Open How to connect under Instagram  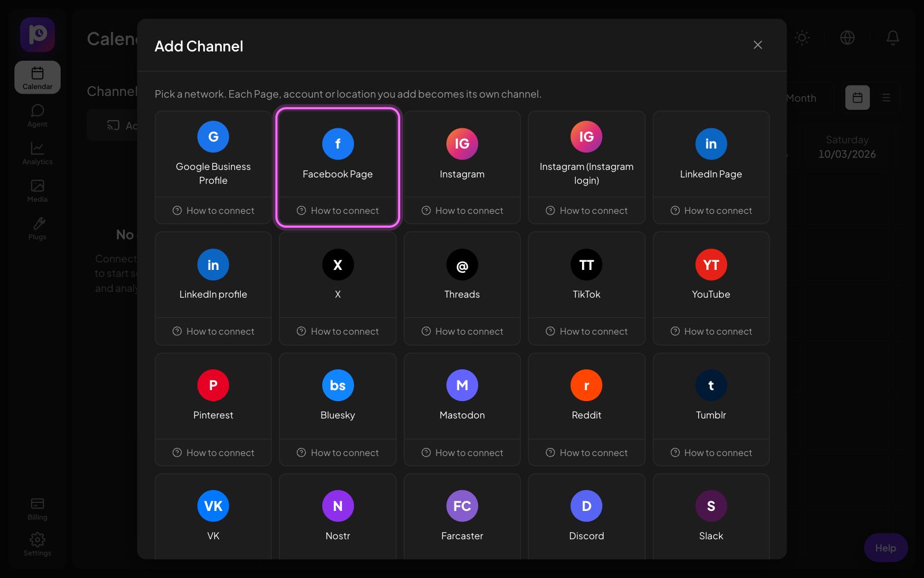(x=462, y=210)
